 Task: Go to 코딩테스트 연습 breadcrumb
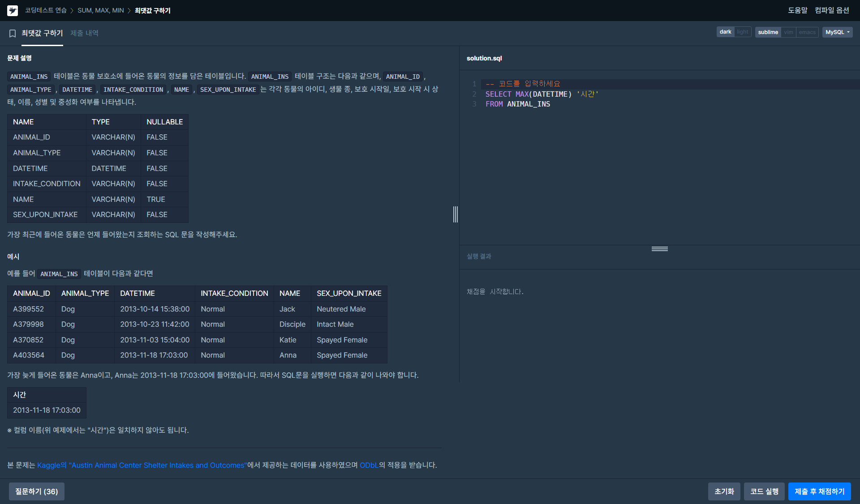coord(46,10)
